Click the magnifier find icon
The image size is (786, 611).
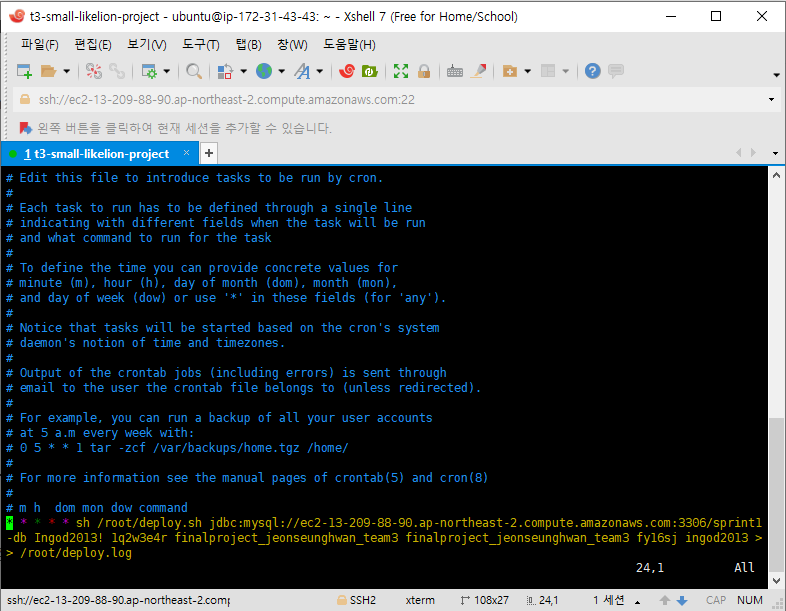(193, 71)
